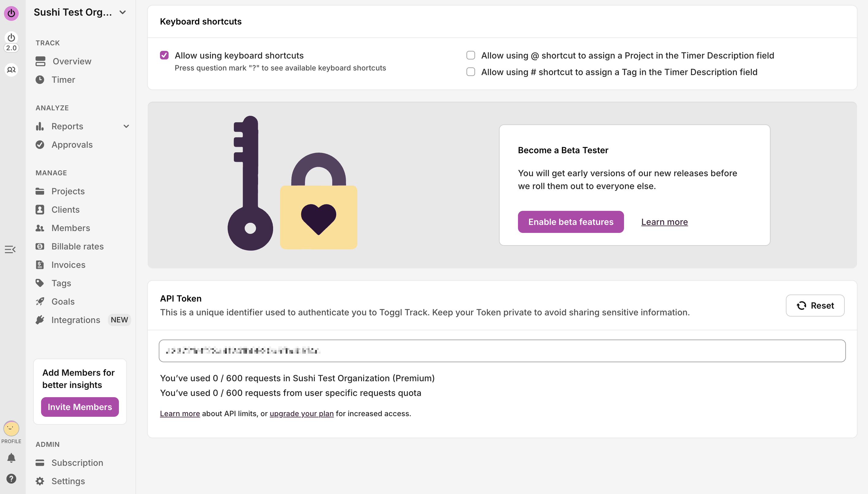
Task: Click the API token text field
Action: pos(502,351)
